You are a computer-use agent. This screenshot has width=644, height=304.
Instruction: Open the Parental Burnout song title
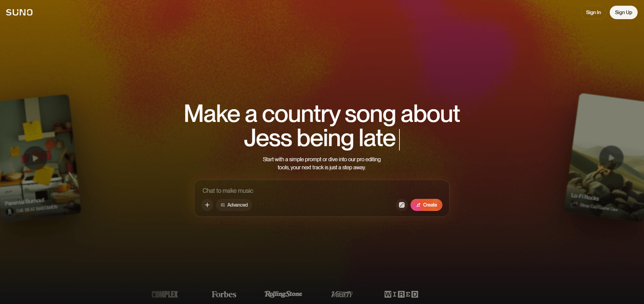pyautogui.click(x=25, y=202)
